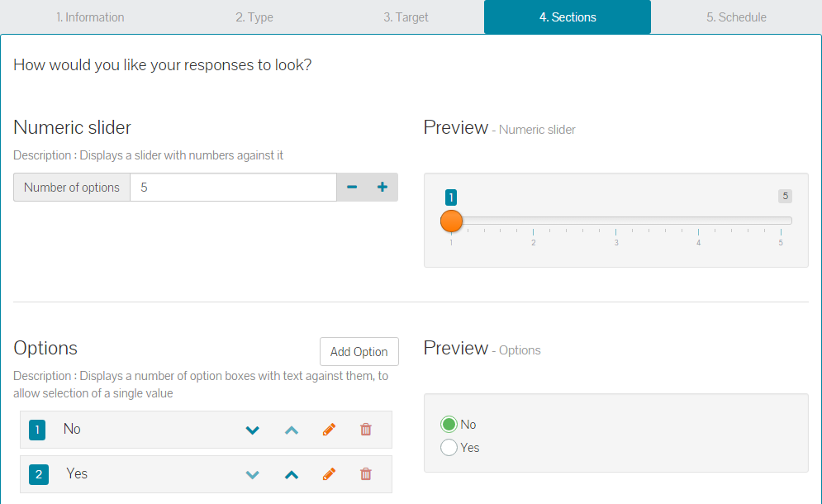This screenshot has height=504, width=822.
Task: Switch to the 2. Type tab
Action: pyautogui.click(x=254, y=17)
